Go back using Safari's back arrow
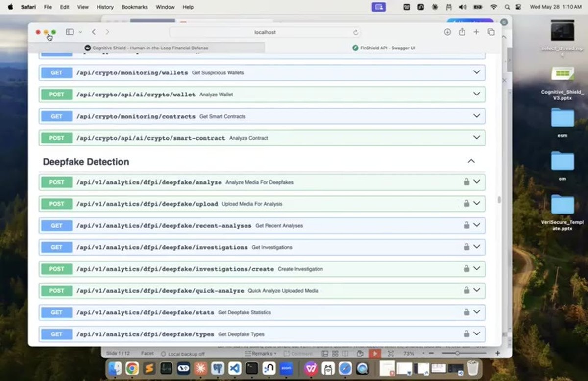 pyautogui.click(x=93, y=32)
